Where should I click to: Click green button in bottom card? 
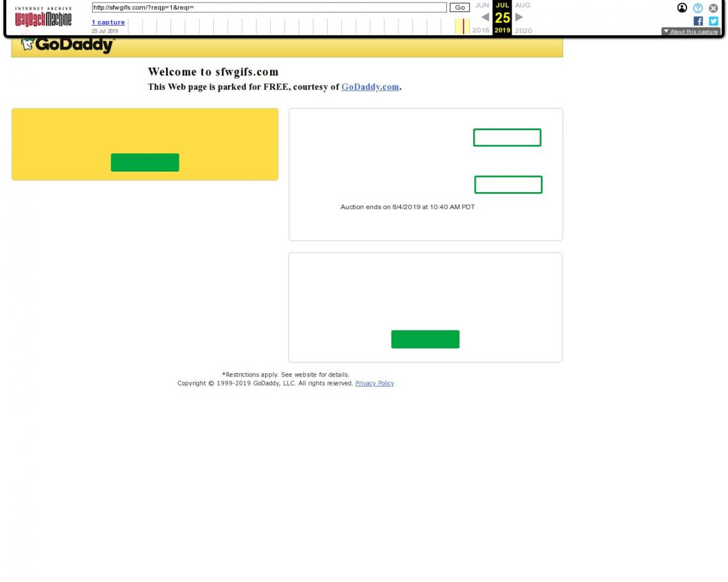[x=425, y=339]
